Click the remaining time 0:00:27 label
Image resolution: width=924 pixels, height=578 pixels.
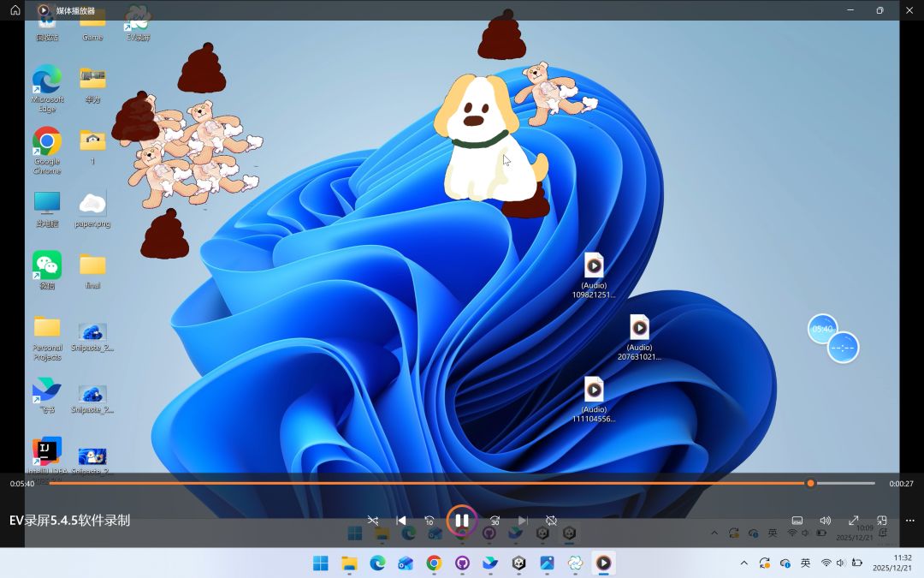click(901, 484)
